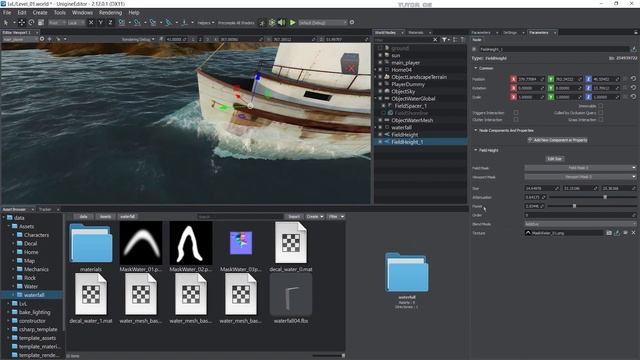Screen dimensions: 640x360
Task: Open the Rendering Debug dropdown in viewport
Action: point(138,39)
